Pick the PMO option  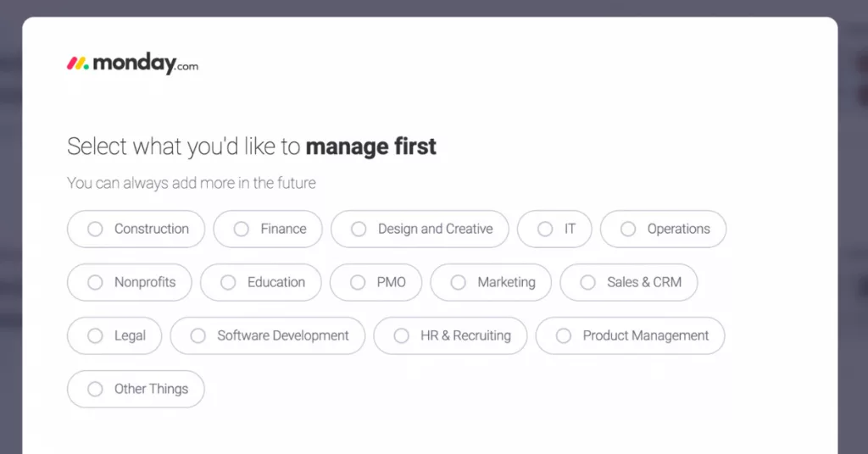pyautogui.click(x=376, y=283)
